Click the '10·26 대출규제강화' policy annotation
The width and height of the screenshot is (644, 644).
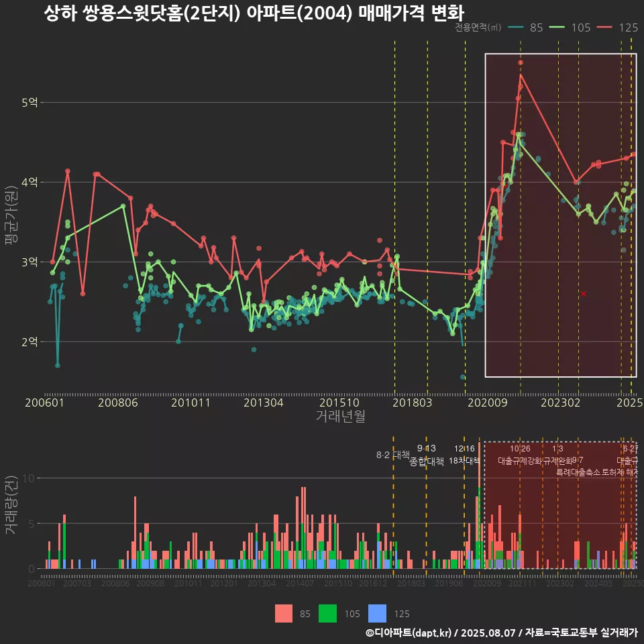point(520,455)
